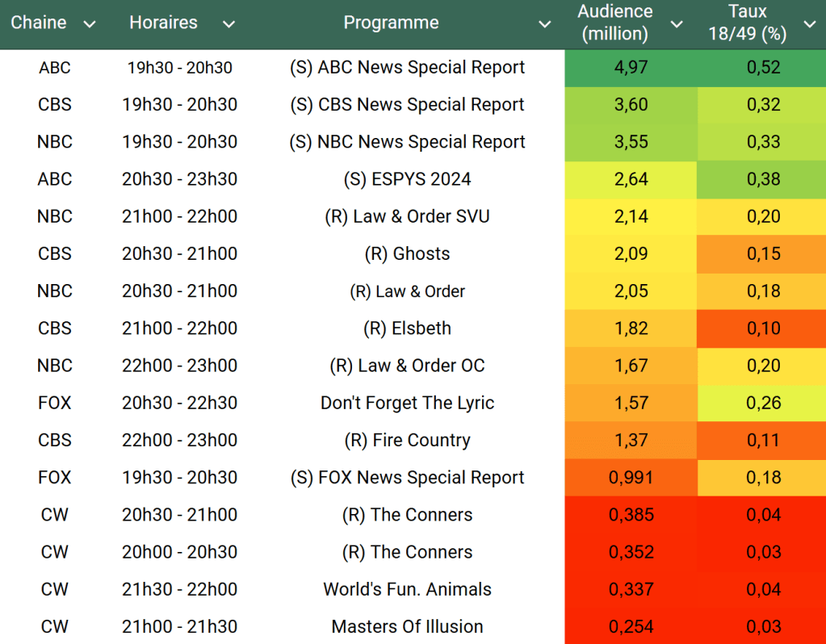Click the green 4,97 audience cell

(x=631, y=68)
